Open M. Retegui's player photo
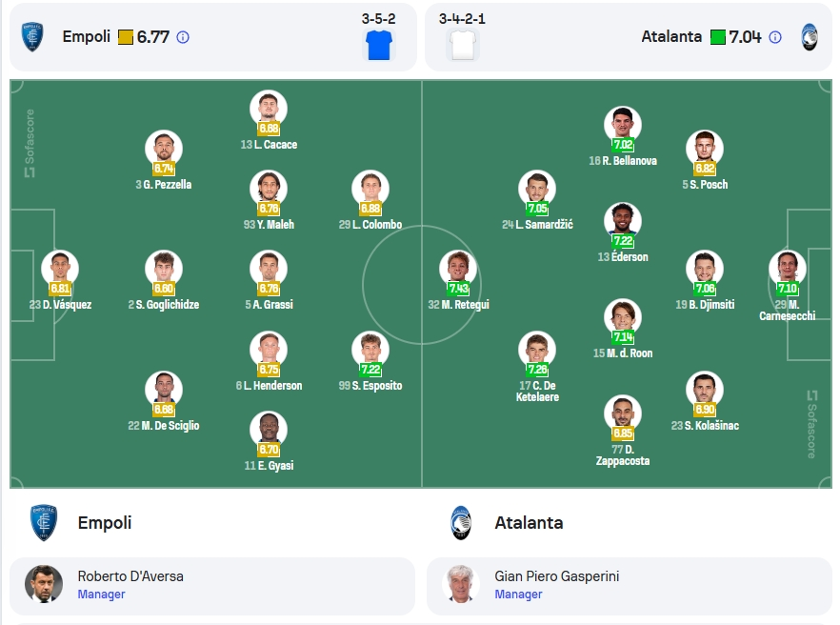The image size is (840, 625). [x=458, y=268]
